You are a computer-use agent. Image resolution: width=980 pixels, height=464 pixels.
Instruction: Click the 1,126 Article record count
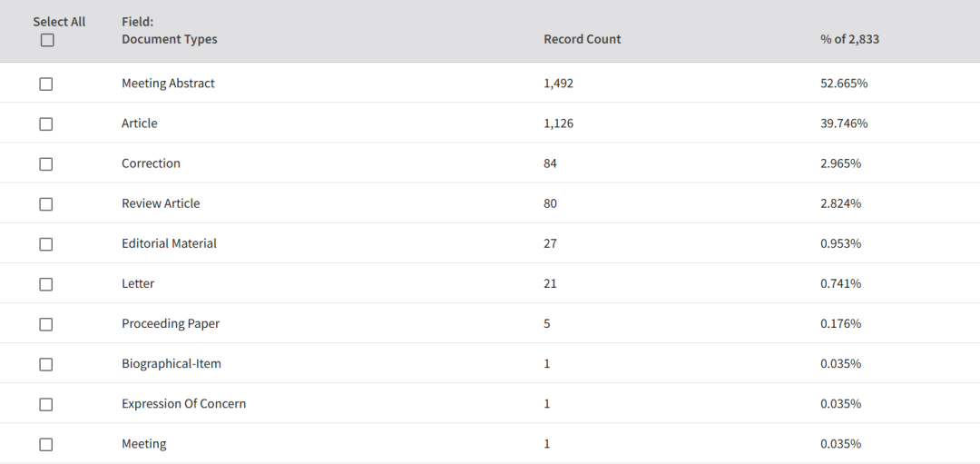tap(558, 123)
